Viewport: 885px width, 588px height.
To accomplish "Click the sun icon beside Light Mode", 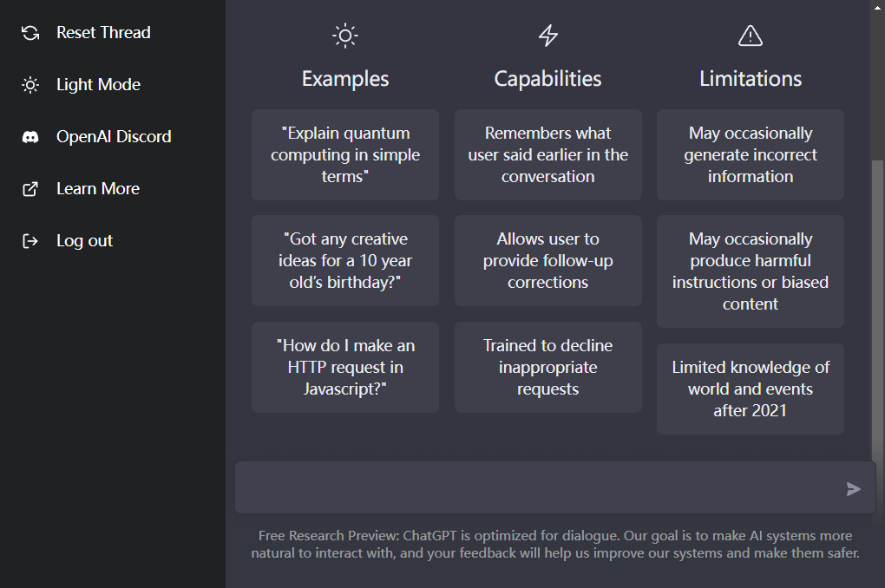I will tap(30, 85).
